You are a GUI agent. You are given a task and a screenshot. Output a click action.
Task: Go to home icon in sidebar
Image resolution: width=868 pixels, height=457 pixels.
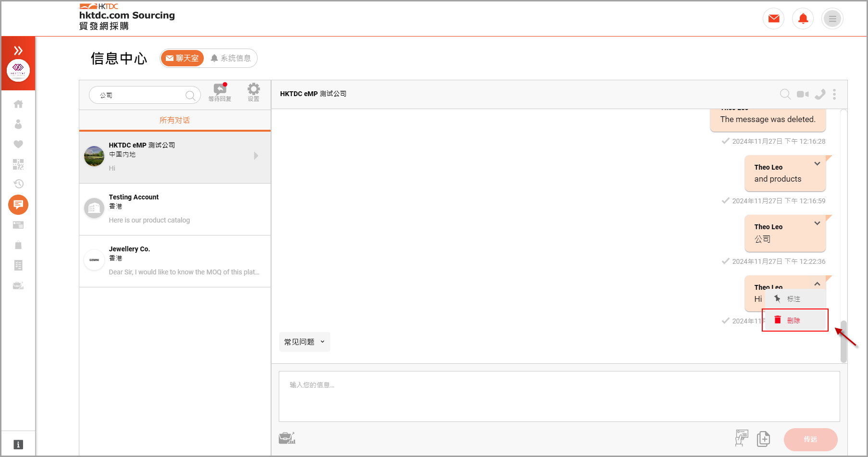click(18, 104)
